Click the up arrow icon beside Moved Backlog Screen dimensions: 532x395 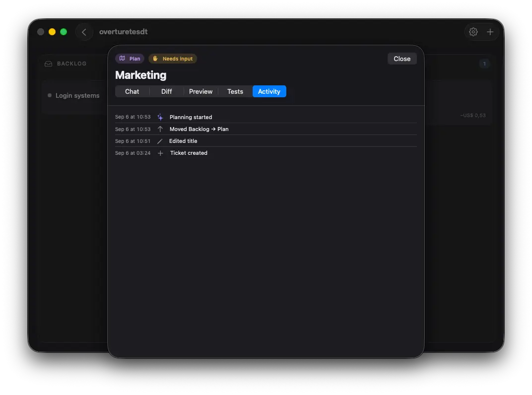(160, 129)
